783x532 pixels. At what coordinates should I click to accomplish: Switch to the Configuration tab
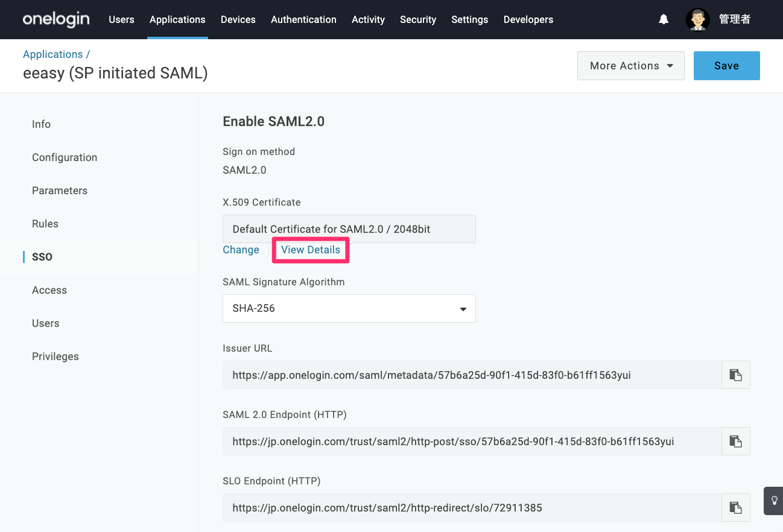[65, 157]
